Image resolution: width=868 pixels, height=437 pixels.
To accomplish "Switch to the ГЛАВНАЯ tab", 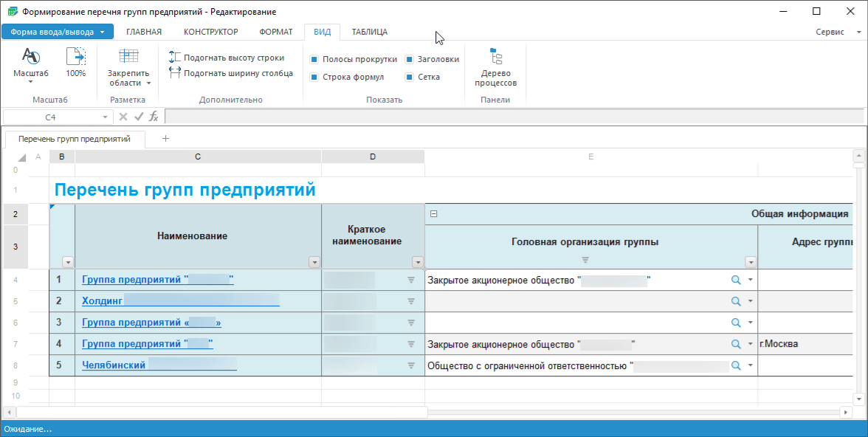I will pos(144,32).
